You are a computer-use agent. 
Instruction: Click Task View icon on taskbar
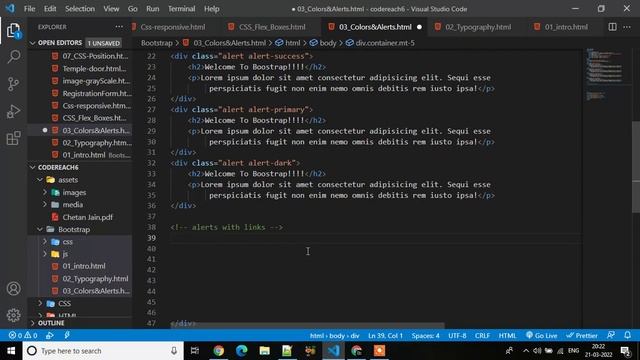click(x=195, y=351)
